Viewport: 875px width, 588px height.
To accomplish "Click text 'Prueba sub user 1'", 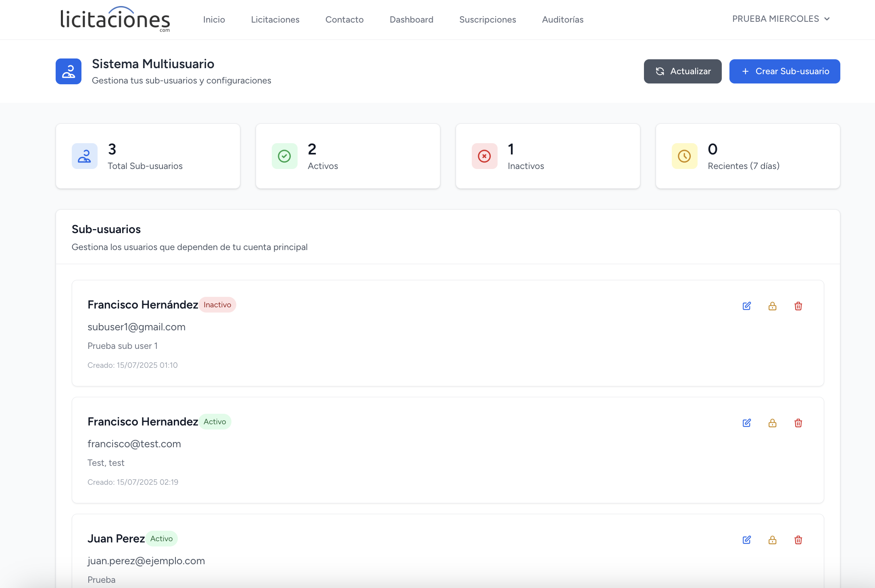I will pos(123,346).
